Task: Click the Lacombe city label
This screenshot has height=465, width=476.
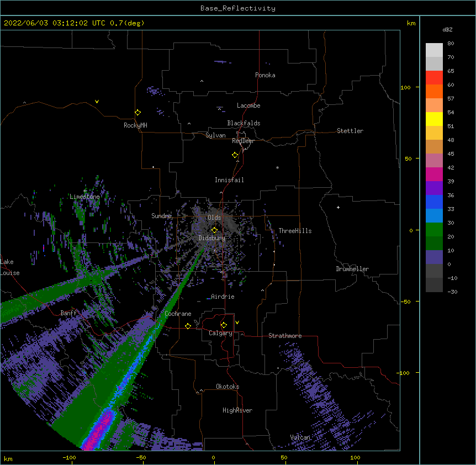Action: click(248, 105)
